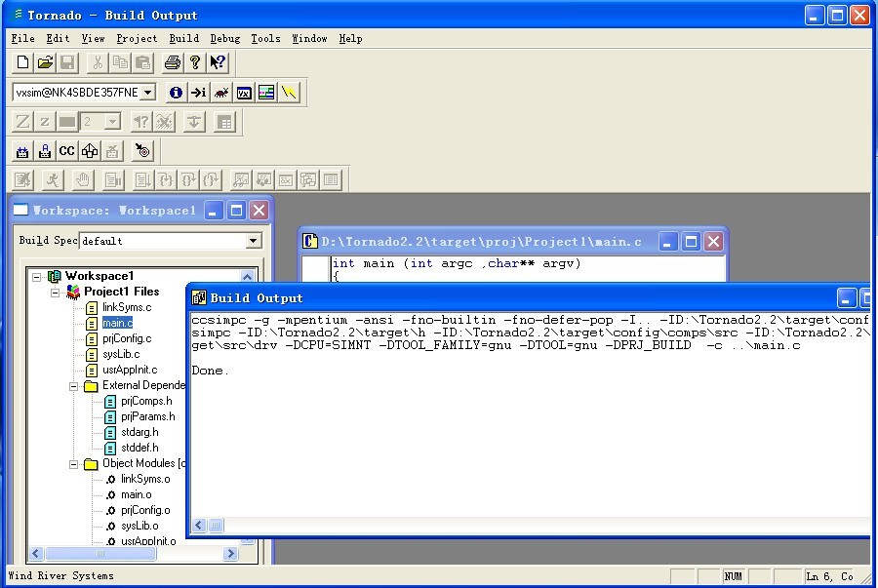Open the Build Spec default dropdown
This screenshot has height=588, width=878.
(x=253, y=241)
